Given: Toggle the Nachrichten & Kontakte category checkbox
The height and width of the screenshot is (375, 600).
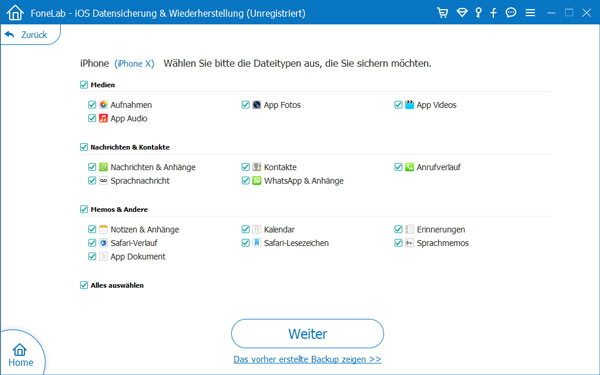Looking at the screenshot, I should pyautogui.click(x=84, y=147).
